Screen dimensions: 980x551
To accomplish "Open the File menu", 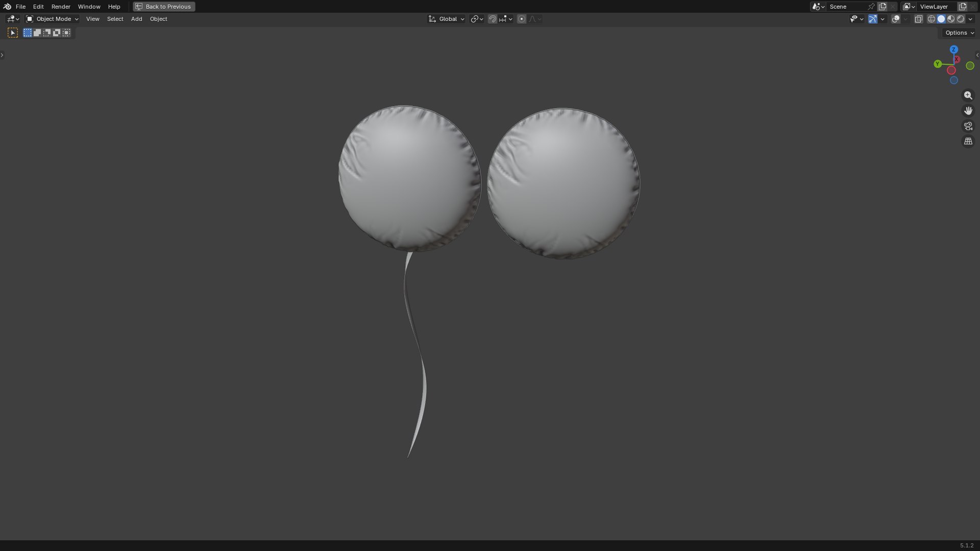I will click(x=20, y=7).
